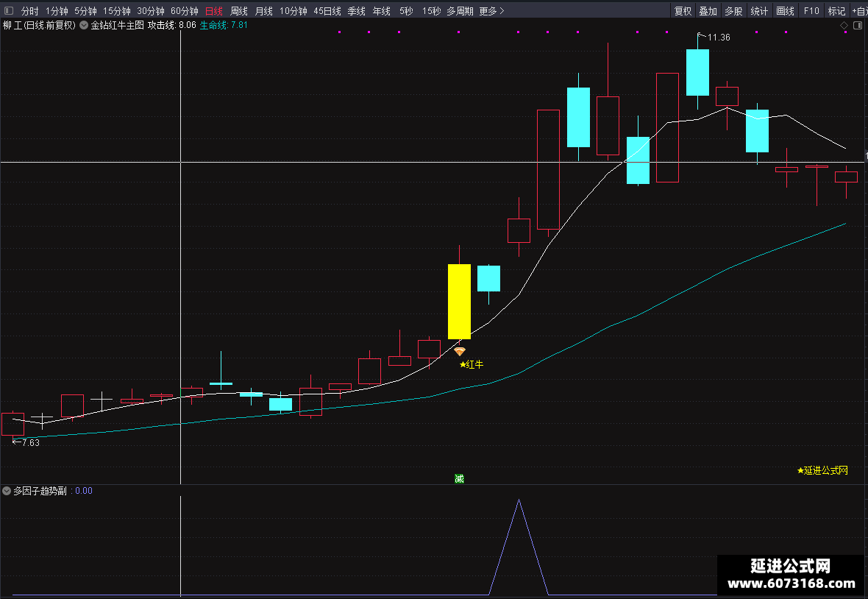Viewport: 868px width, 599px height.
Task: Click the orange diamond 红牛 signal icon
Action: pos(460,352)
